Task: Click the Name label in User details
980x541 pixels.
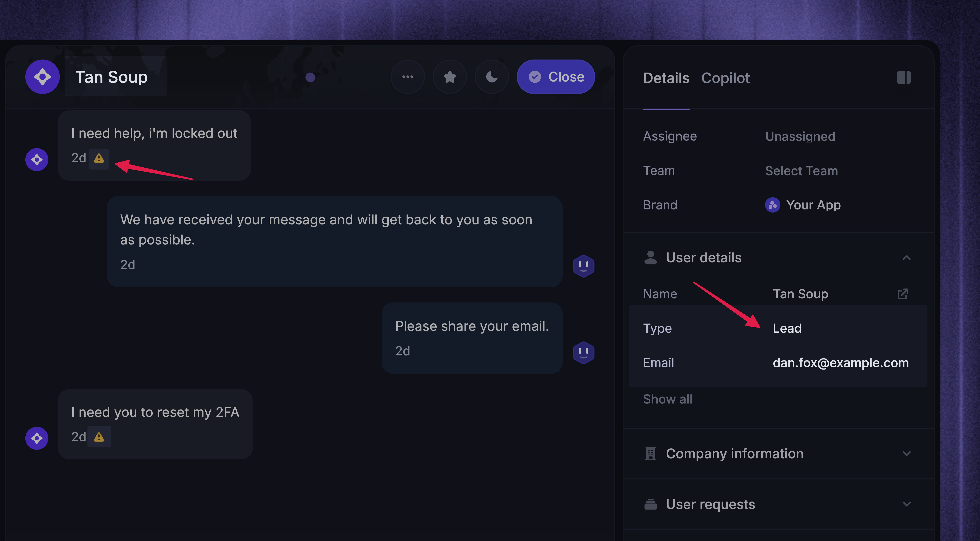Action: click(x=660, y=294)
